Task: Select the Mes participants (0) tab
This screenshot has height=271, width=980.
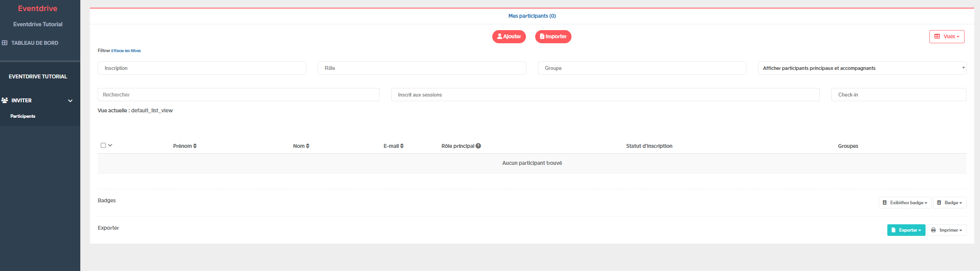Action: tap(532, 16)
